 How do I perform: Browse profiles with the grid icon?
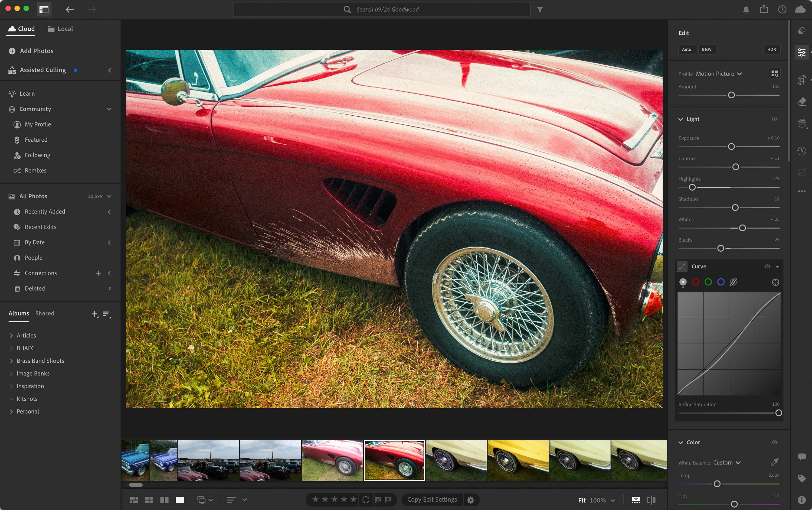tap(775, 73)
